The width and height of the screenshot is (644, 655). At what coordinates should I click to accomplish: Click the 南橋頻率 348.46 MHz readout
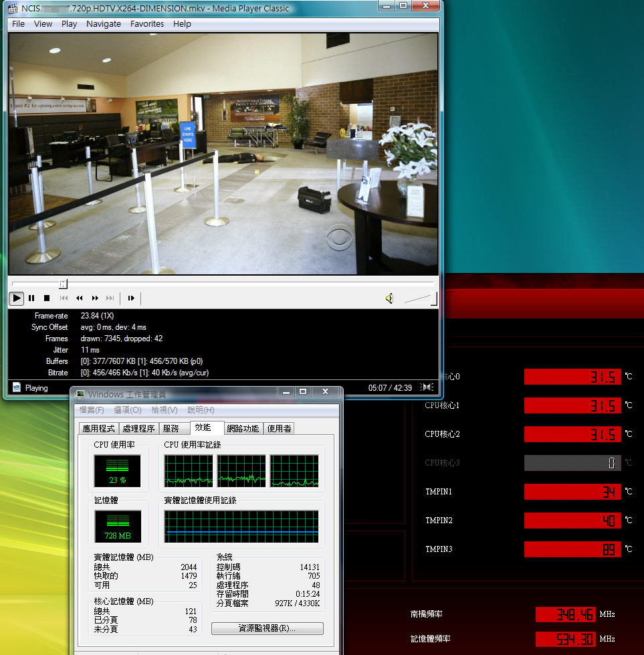tap(565, 614)
